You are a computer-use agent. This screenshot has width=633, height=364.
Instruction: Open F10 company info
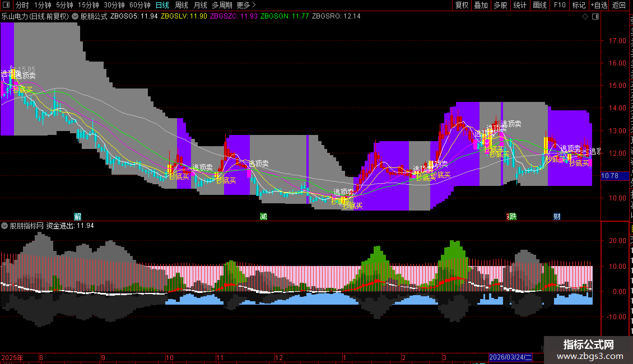point(560,5)
